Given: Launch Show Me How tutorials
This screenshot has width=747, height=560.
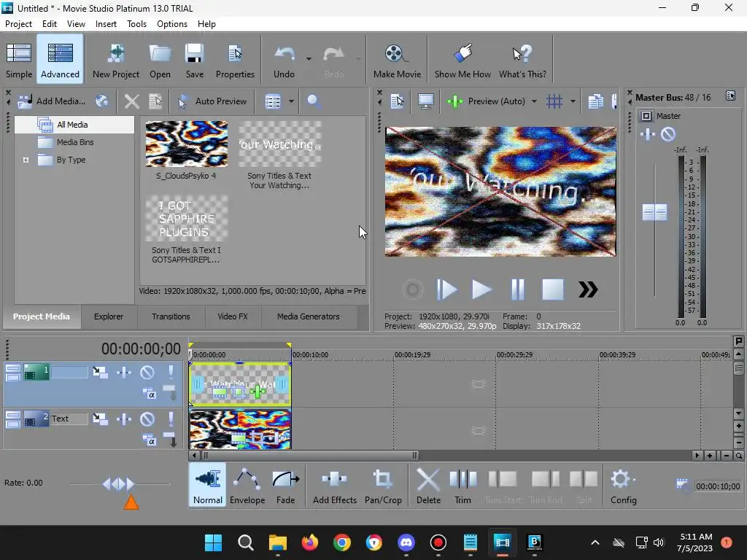Looking at the screenshot, I should [462, 60].
